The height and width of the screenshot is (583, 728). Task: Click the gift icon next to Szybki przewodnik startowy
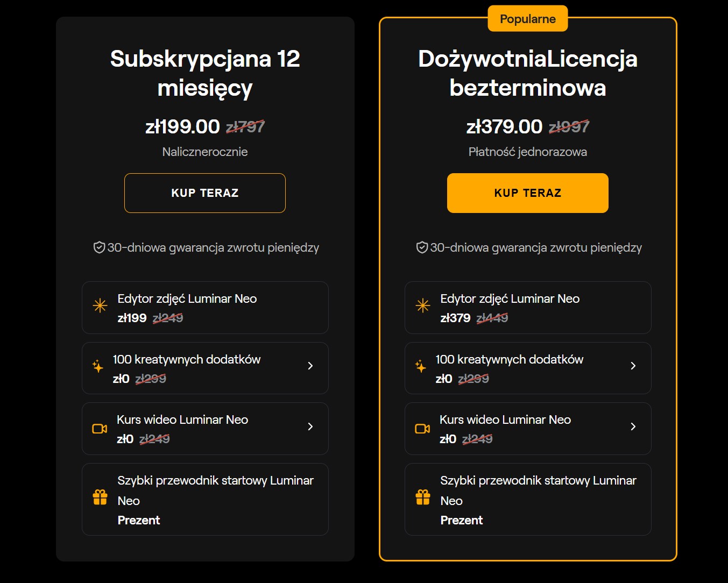(x=100, y=497)
